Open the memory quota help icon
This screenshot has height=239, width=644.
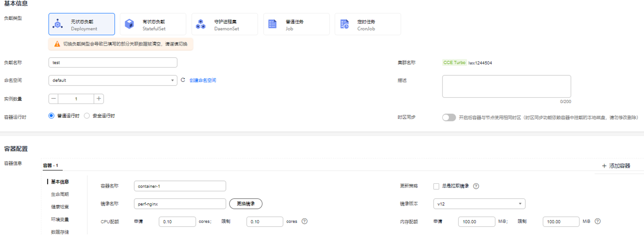click(597, 221)
